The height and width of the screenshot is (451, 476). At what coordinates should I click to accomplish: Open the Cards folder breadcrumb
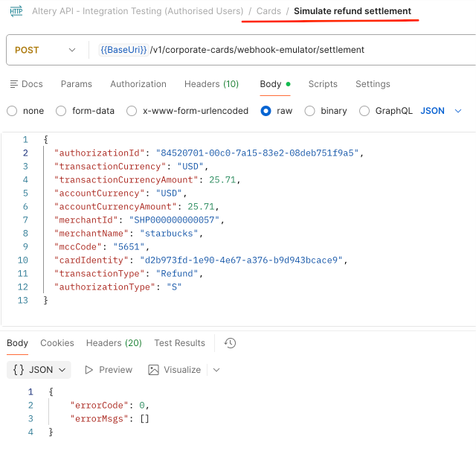point(268,11)
